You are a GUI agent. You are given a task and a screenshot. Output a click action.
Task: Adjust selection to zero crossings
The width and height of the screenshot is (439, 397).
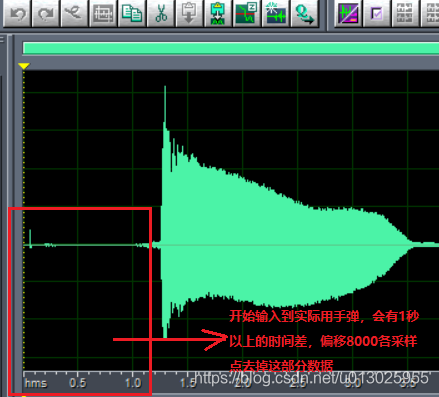pyautogui.click(x=246, y=13)
